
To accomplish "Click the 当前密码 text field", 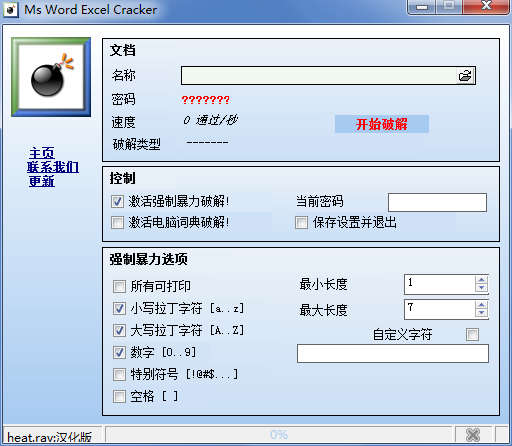I will coord(437,202).
